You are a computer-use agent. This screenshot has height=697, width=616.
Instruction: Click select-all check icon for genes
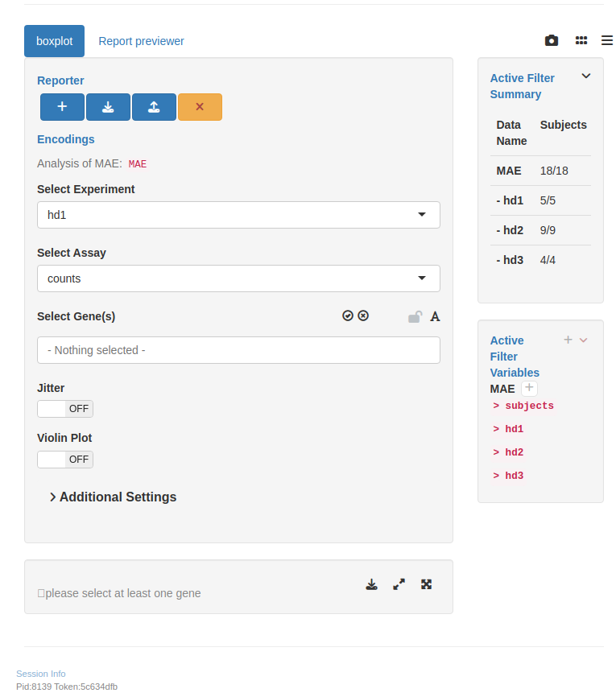(x=348, y=316)
